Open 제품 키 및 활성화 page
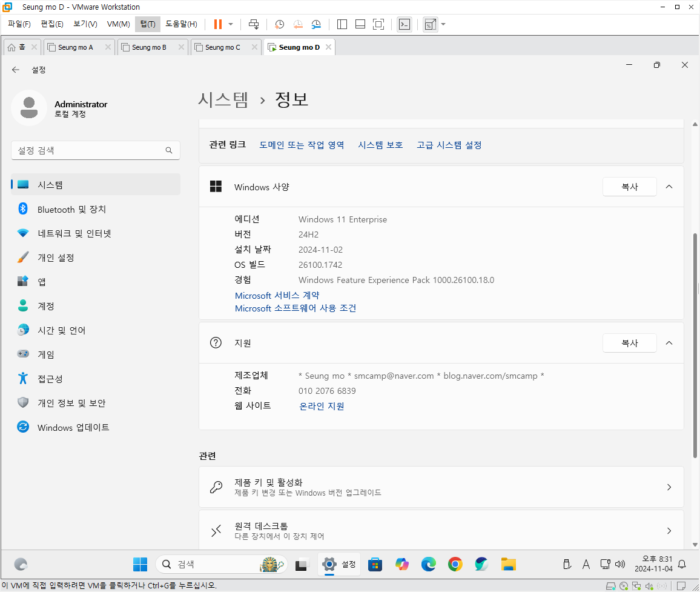The image size is (700, 592). click(x=441, y=487)
